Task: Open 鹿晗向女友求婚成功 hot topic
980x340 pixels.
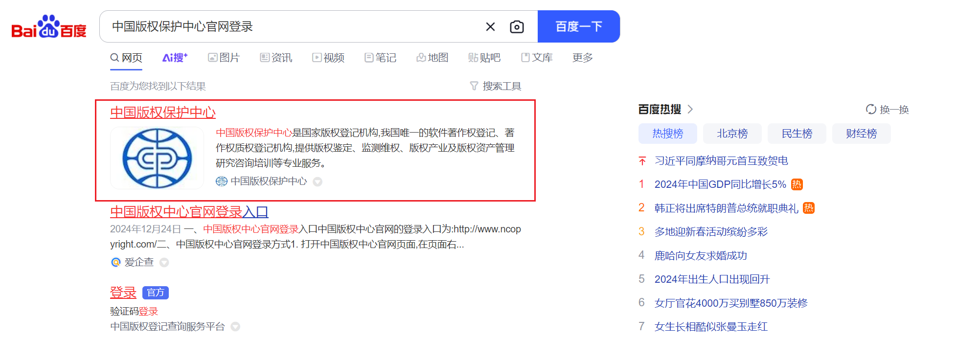Action: pos(701,256)
